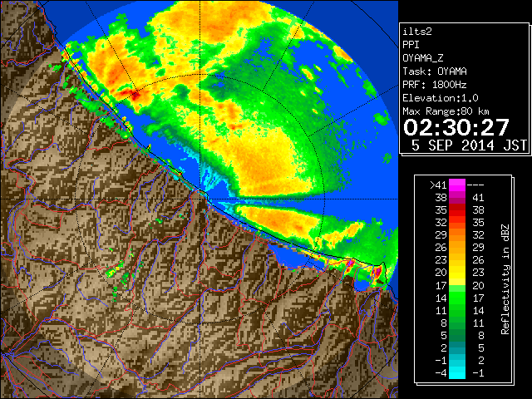The height and width of the screenshot is (399, 532).
Task: Click the "OYAMA_Z" product name
Action: click(x=423, y=58)
